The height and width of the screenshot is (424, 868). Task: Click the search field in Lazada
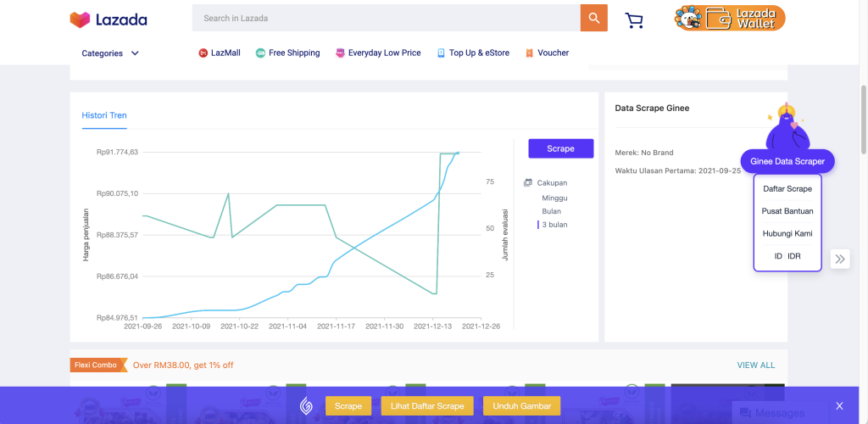tap(386, 19)
